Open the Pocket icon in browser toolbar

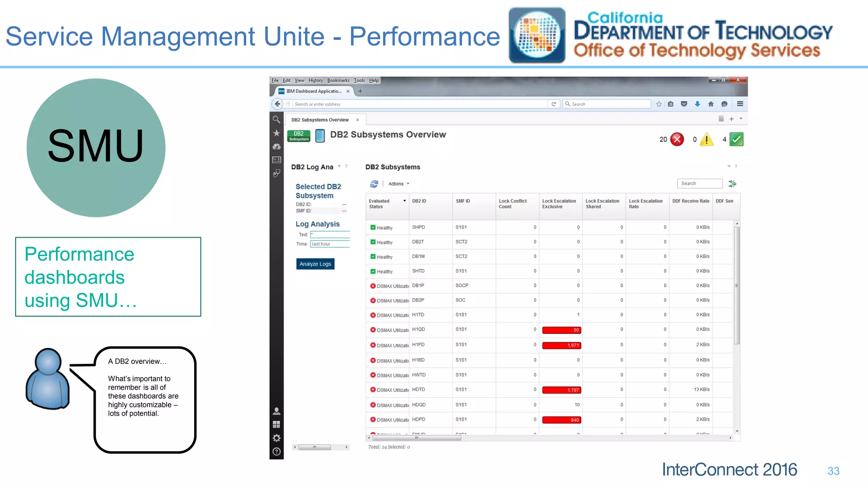tap(684, 104)
